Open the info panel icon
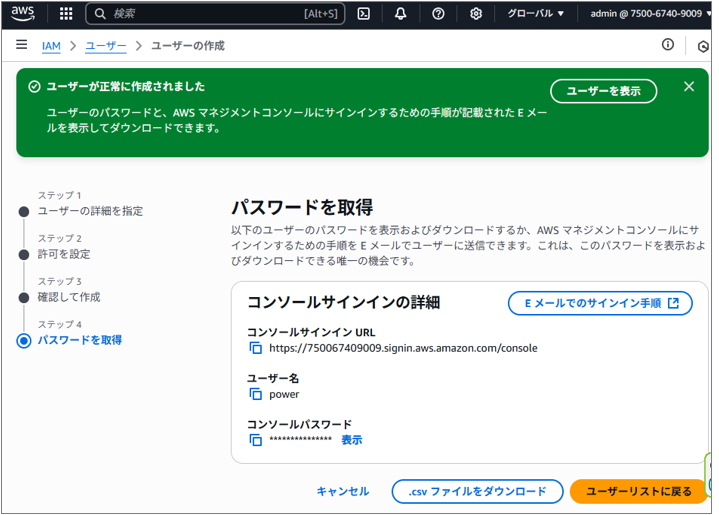Screen dimensions: 719x515 (x=668, y=44)
